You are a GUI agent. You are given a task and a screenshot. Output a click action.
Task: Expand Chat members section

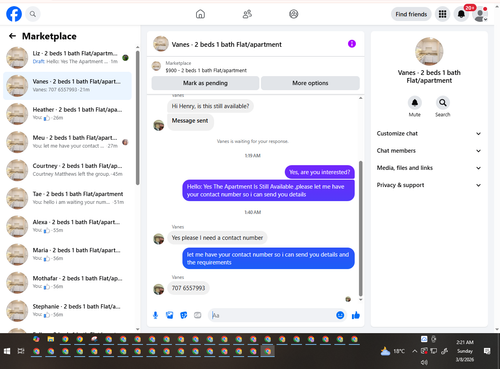tap(429, 151)
